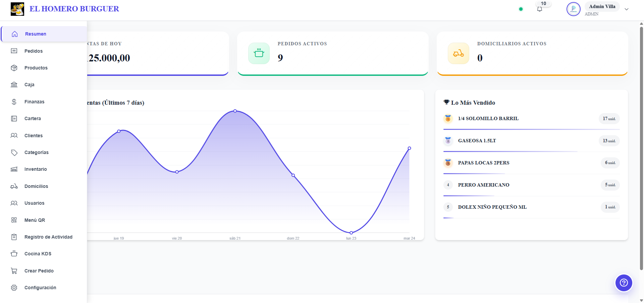Open the Pedidos section icon
644x303 pixels.
point(14,51)
